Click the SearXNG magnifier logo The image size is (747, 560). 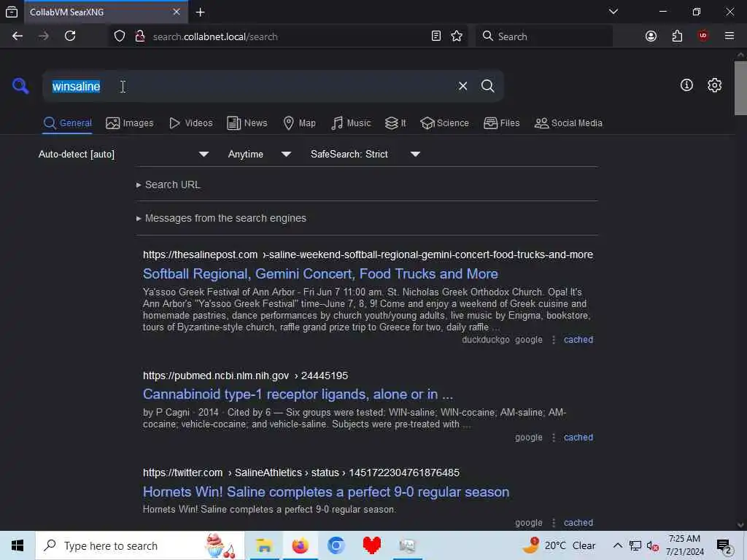point(20,86)
